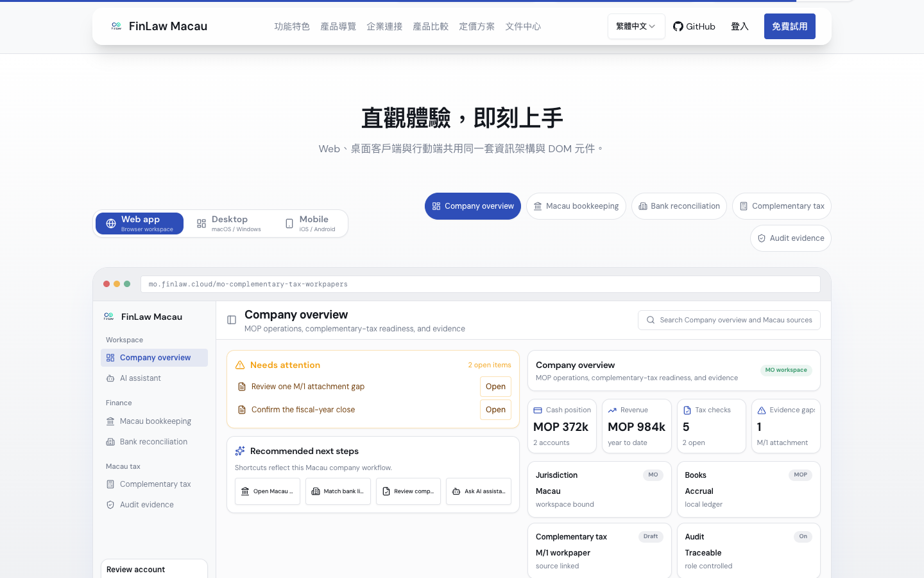Click the Cash position card icon

coord(538,410)
